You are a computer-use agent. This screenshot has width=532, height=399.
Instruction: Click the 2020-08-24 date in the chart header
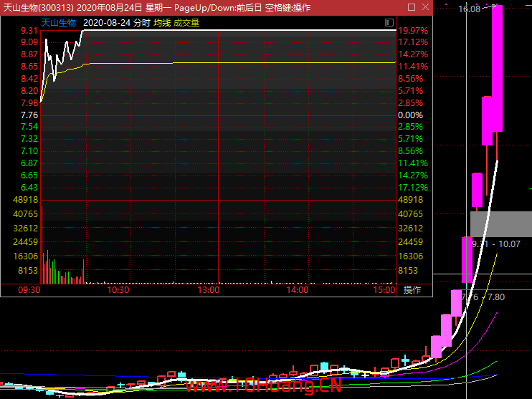[107, 23]
